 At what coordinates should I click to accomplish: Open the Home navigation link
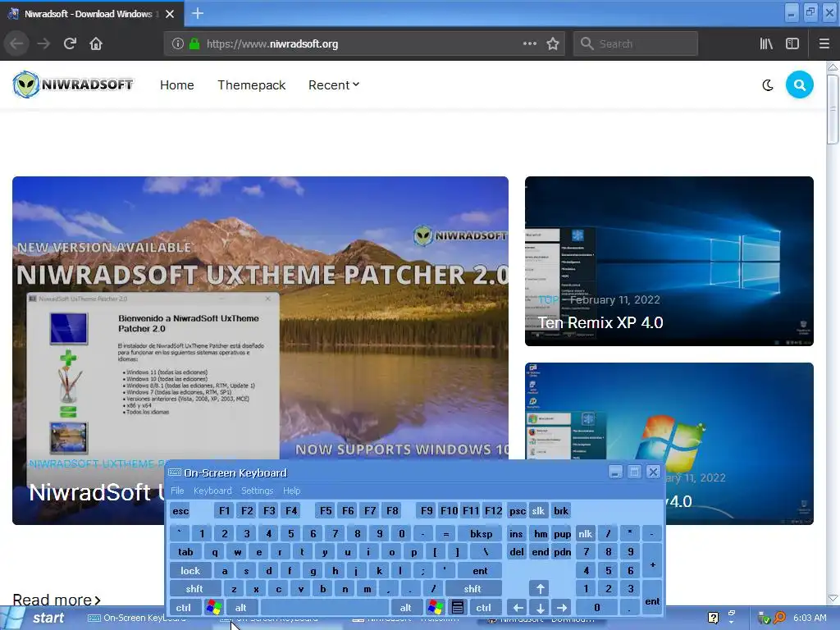click(177, 85)
